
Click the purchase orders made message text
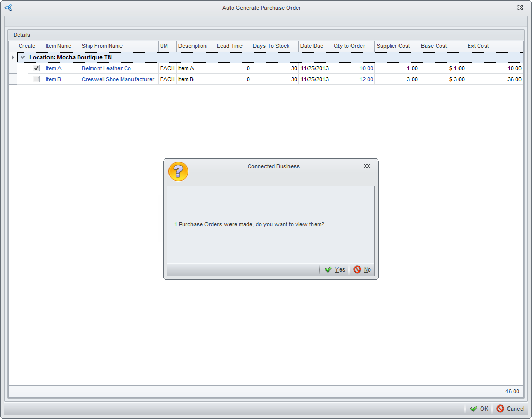(249, 225)
